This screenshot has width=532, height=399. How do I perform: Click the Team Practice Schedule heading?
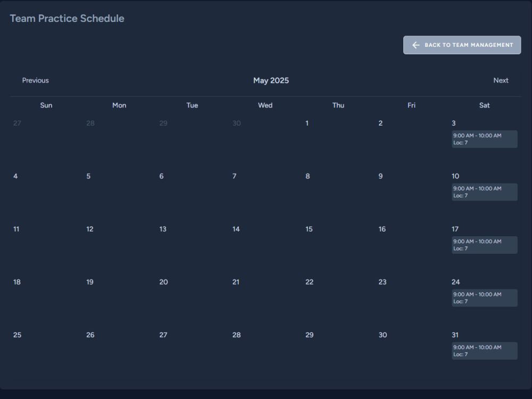[67, 18]
